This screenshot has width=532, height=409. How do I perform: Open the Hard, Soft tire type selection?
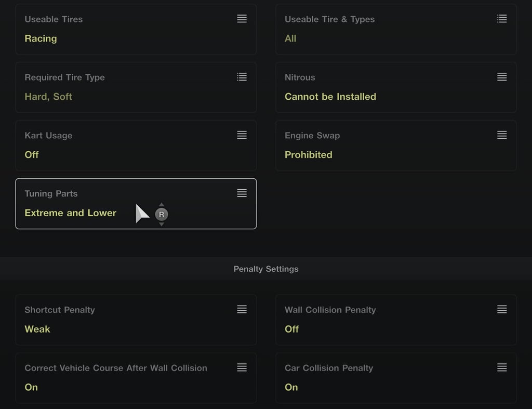coord(48,97)
